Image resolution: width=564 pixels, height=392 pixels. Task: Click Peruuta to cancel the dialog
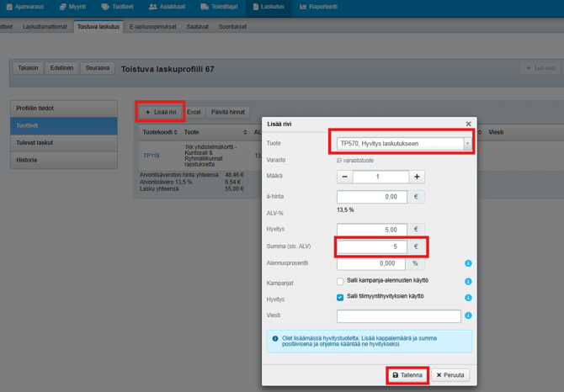[450, 375]
